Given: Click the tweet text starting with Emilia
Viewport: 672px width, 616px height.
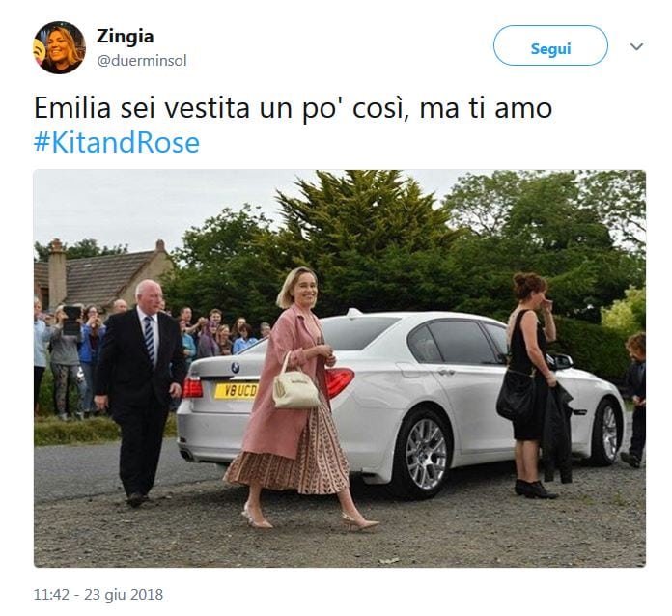Looking at the screenshot, I should pyautogui.click(x=293, y=108).
